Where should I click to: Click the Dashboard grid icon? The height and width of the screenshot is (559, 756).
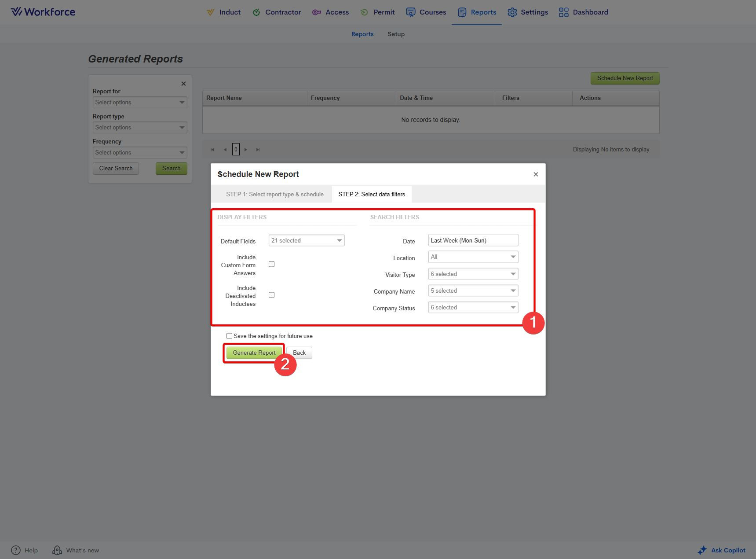[563, 12]
